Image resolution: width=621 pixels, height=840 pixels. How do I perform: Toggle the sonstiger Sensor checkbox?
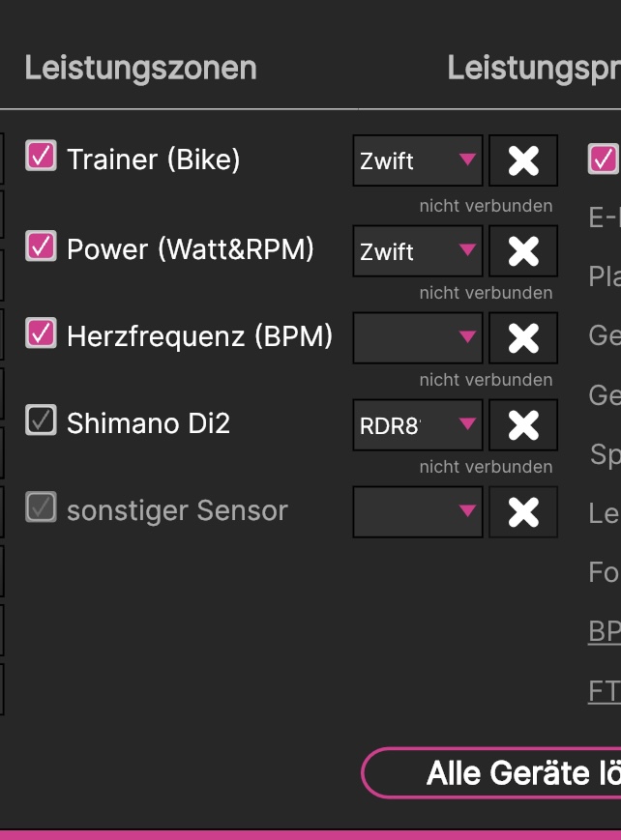[41, 507]
